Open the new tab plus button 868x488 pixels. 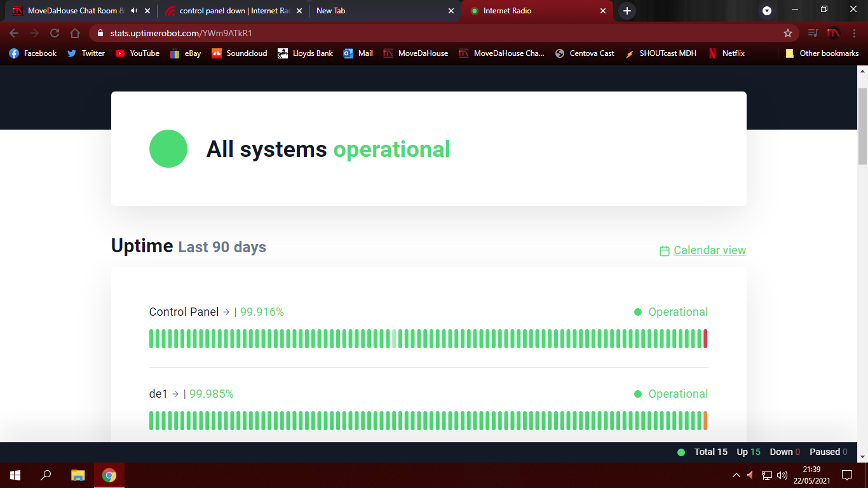pos(627,11)
